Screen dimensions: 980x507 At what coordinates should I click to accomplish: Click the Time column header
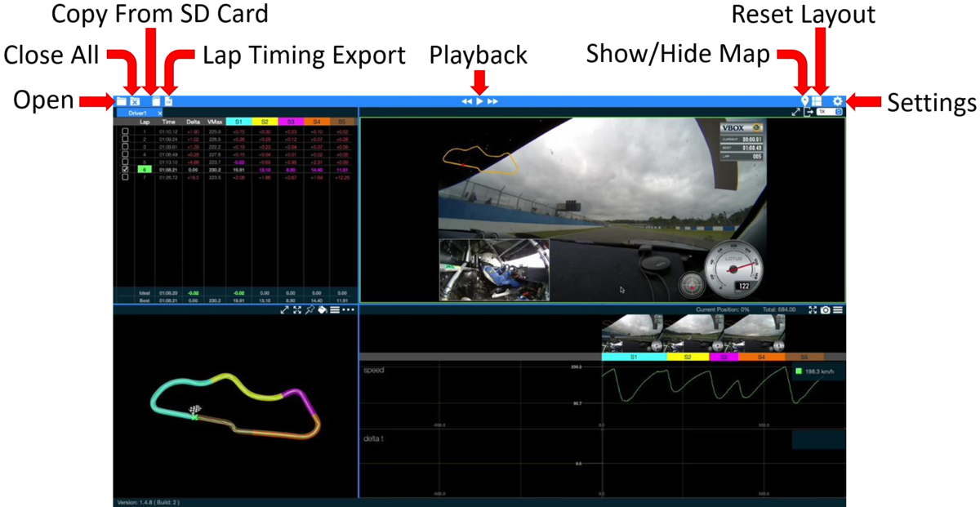point(168,122)
